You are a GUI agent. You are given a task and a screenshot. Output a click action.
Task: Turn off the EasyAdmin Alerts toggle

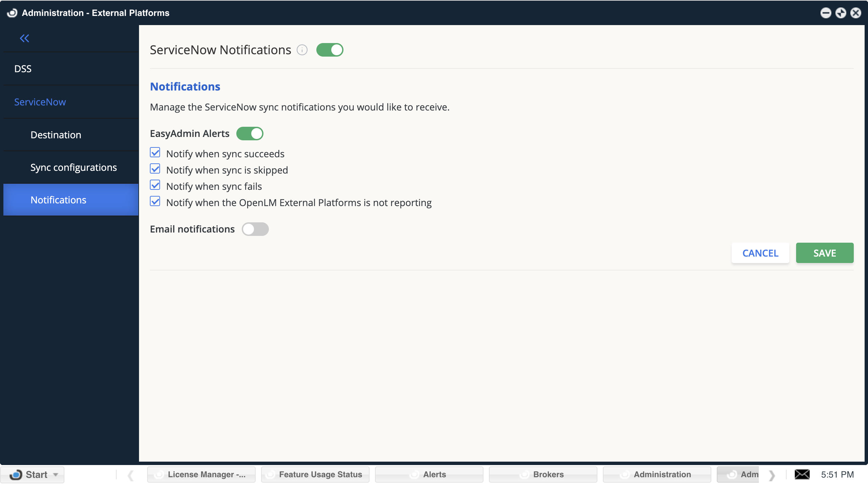coord(250,134)
